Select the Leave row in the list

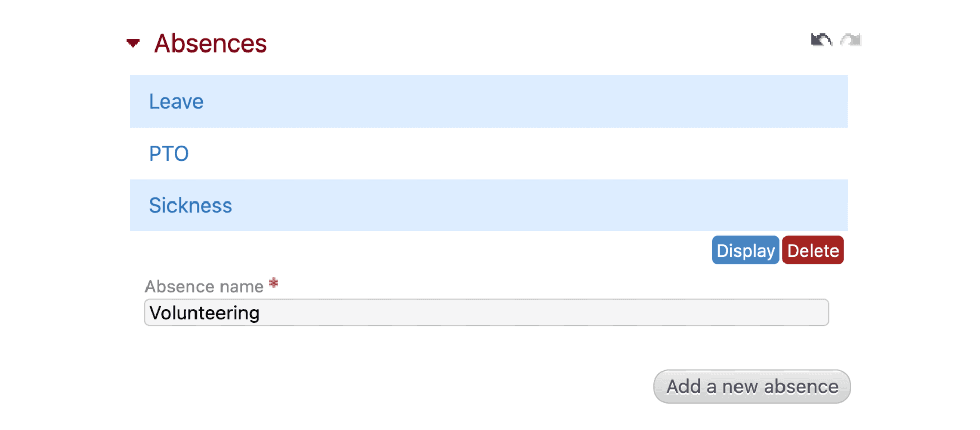click(x=176, y=101)
